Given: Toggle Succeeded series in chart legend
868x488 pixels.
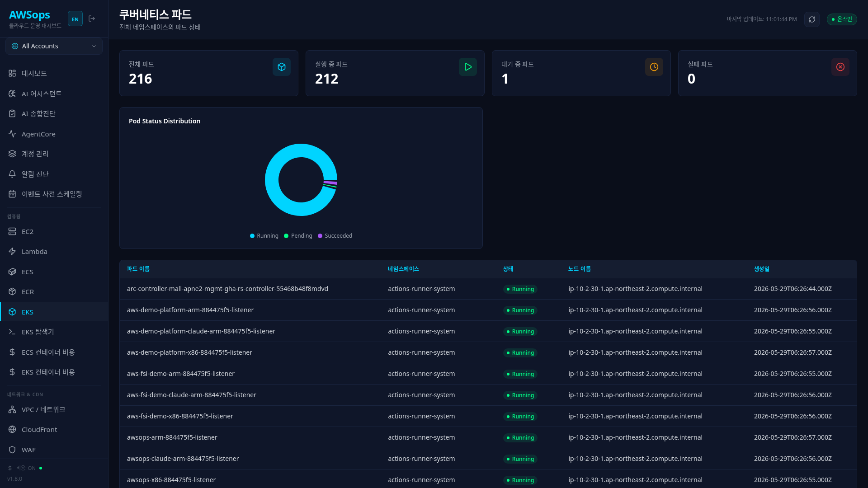Looking at the screenshot, I should click(x=335, y=236).
